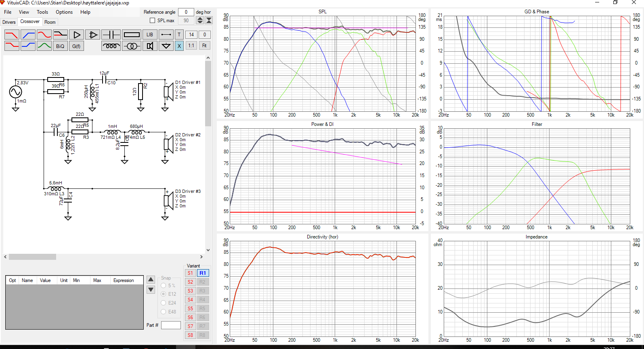Select the 5 % snap radio button
This screenshot has height=349, width=644.
(x=164, y=285)
